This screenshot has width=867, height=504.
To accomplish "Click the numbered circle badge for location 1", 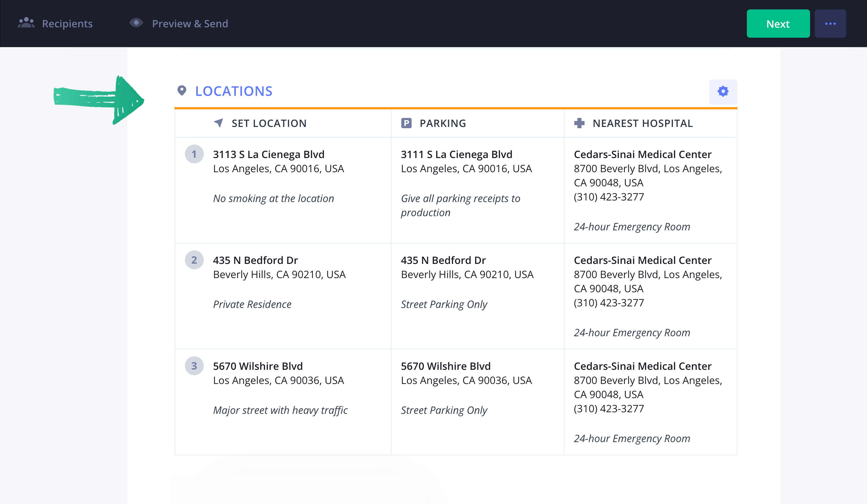I will click(195, 154).
